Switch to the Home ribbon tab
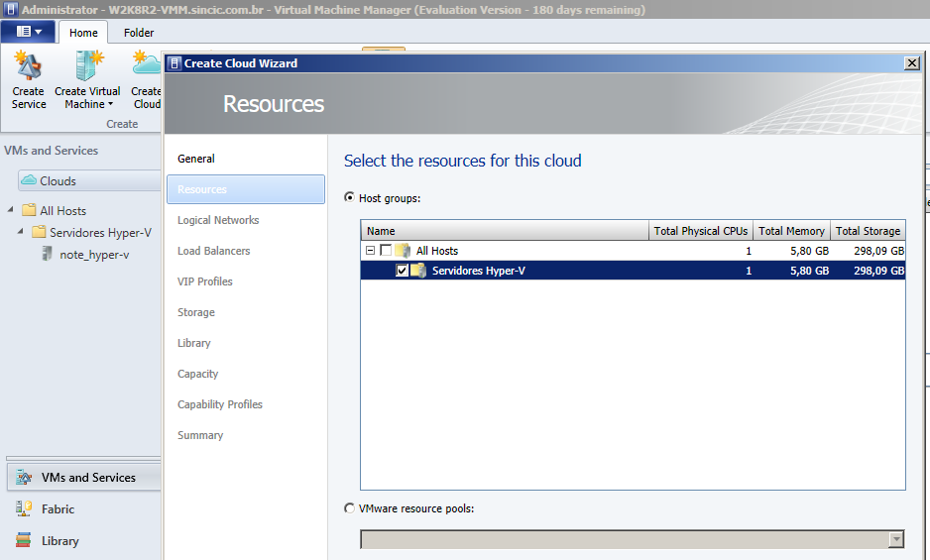The height and width of the screenshot is (560, 930). 83,33
